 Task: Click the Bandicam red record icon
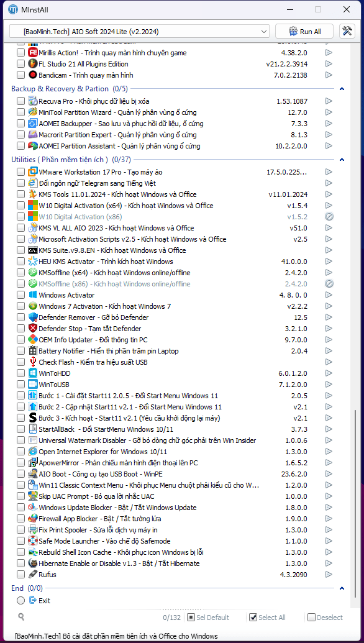33,75
